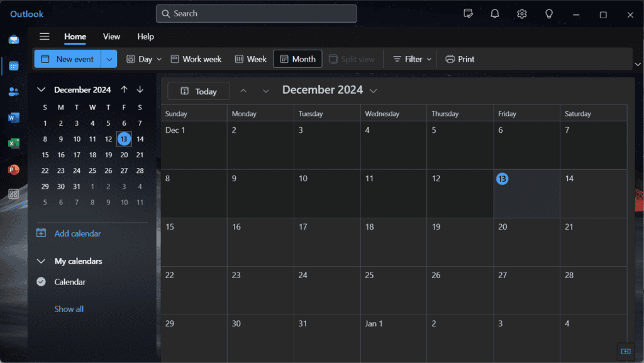Collapse the mini calendar chevron

41,89
